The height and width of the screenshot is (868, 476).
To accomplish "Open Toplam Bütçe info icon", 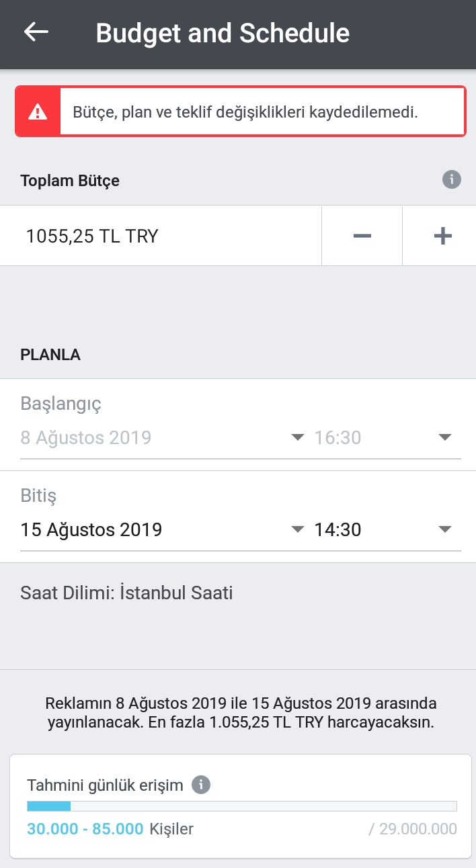I will pyautogui.click(x=452, y=179).
